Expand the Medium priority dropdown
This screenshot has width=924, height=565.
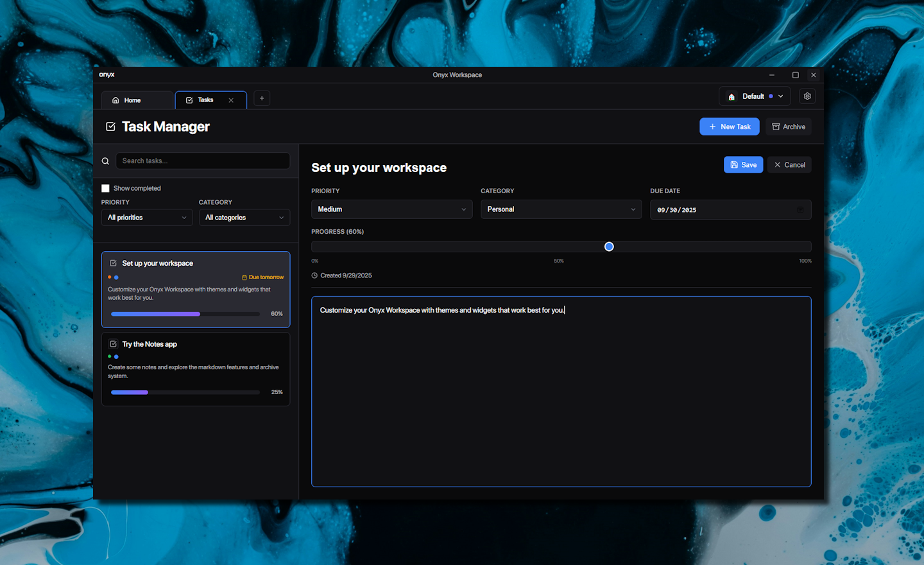tap(391, 209)
